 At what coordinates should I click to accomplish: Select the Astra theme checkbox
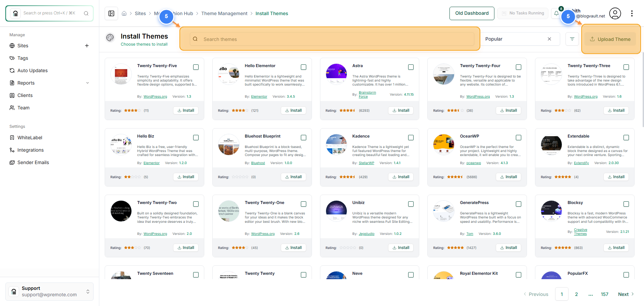pyautogui.click(x=411, y=67)
